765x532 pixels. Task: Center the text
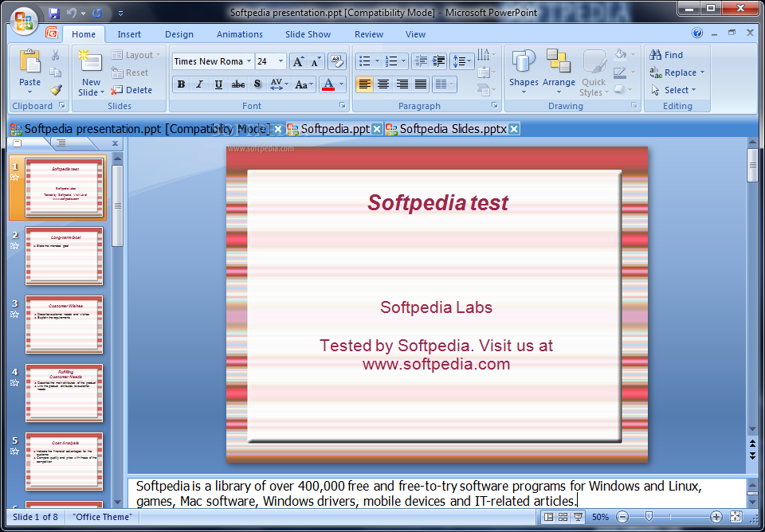coord(383,84)
